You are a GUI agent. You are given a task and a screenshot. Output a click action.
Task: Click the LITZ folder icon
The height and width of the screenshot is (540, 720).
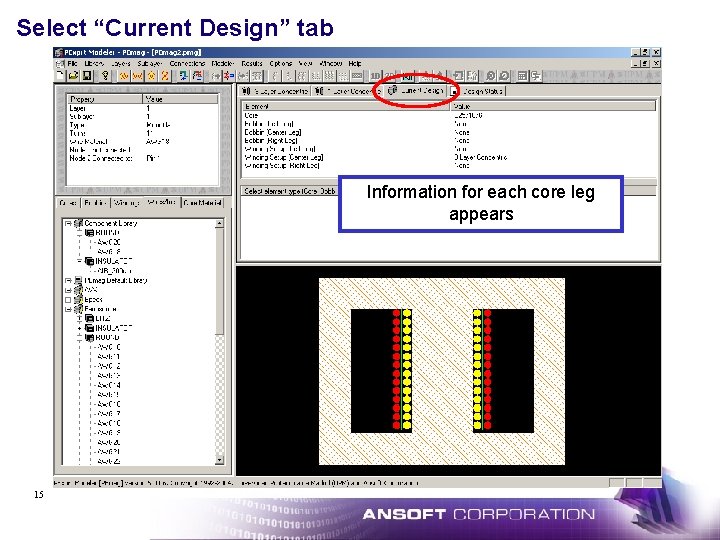90,318
